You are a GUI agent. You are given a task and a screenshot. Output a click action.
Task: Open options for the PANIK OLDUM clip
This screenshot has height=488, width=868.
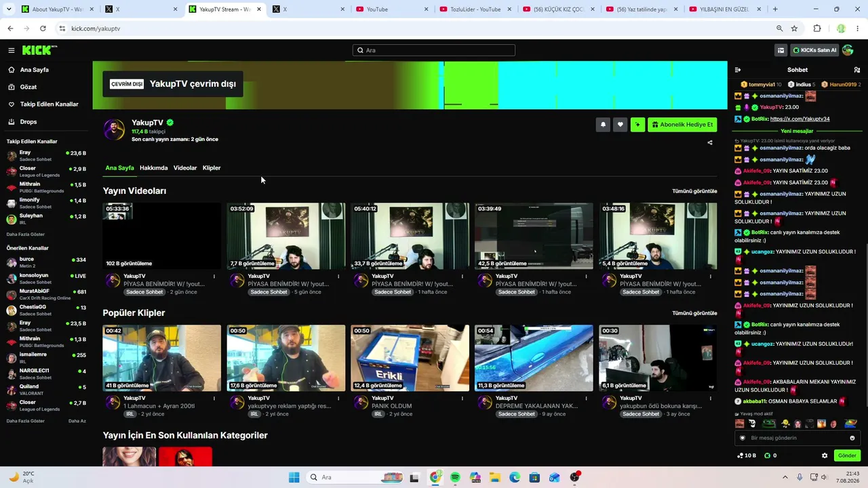(462, 399)
